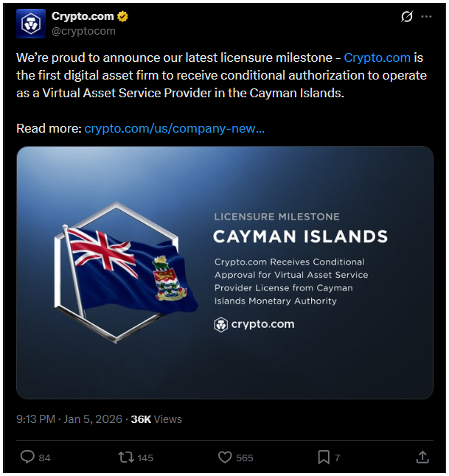Open the three-dot More options menu
The width and height of the screenshot is (449, 476).
coord(426,17)
